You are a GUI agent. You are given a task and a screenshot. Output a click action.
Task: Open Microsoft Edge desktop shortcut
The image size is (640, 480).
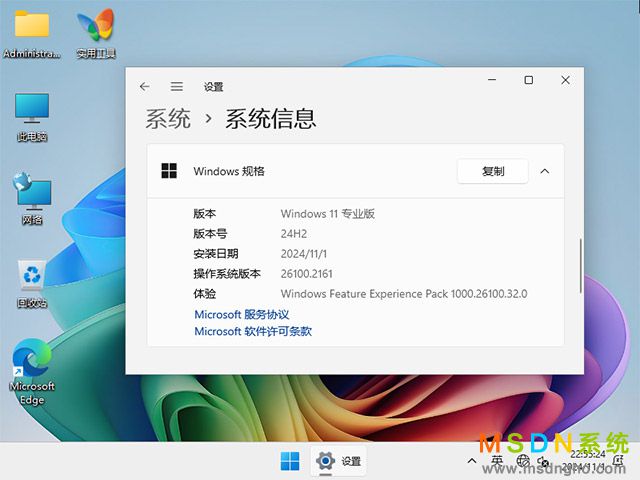[32, 371]
